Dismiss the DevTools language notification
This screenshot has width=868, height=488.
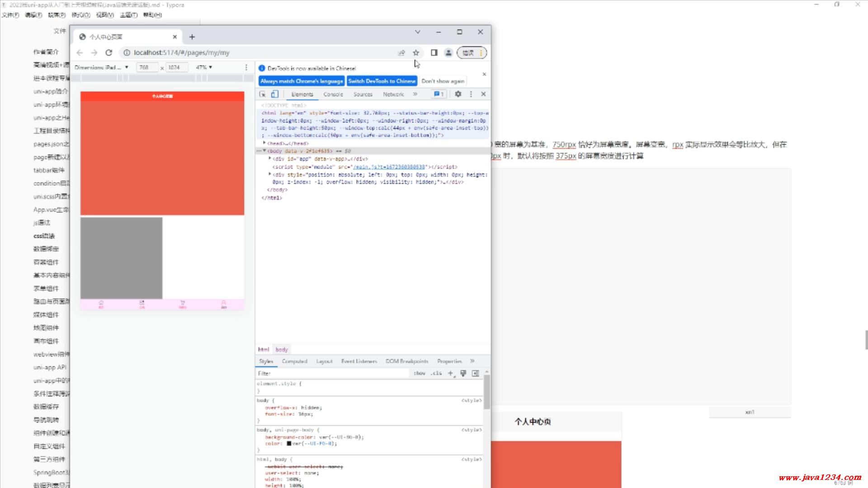tap(484, 74)
